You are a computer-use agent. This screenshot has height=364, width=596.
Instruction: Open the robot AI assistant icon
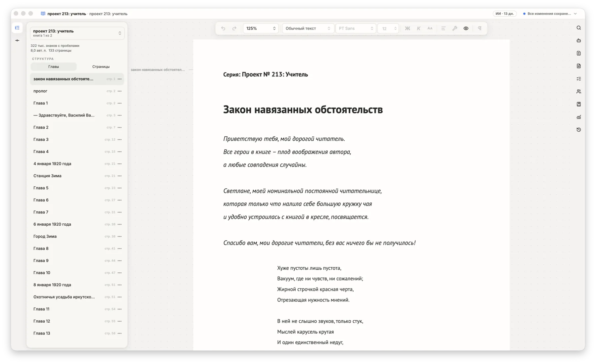[578, 40]
